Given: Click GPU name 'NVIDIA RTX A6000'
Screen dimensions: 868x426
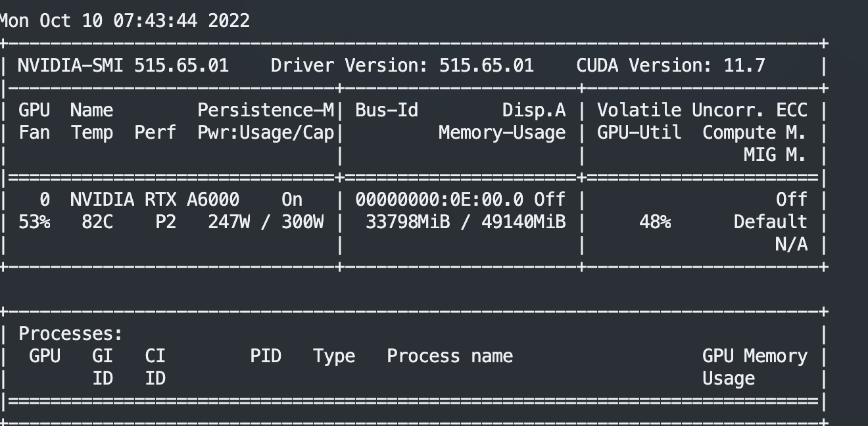Looking at the screenshot, I should click(155, 199).
